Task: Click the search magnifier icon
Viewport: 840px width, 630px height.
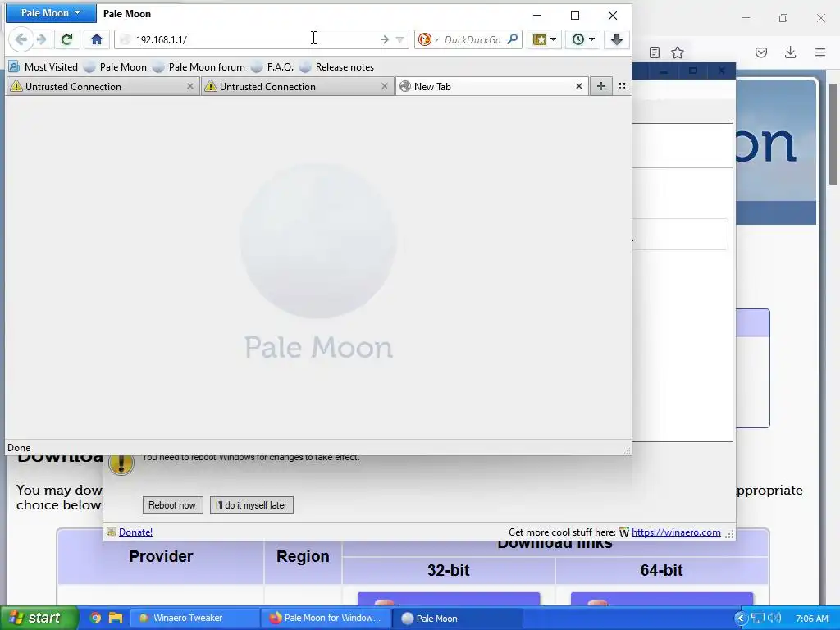Action: pos(513,39)
